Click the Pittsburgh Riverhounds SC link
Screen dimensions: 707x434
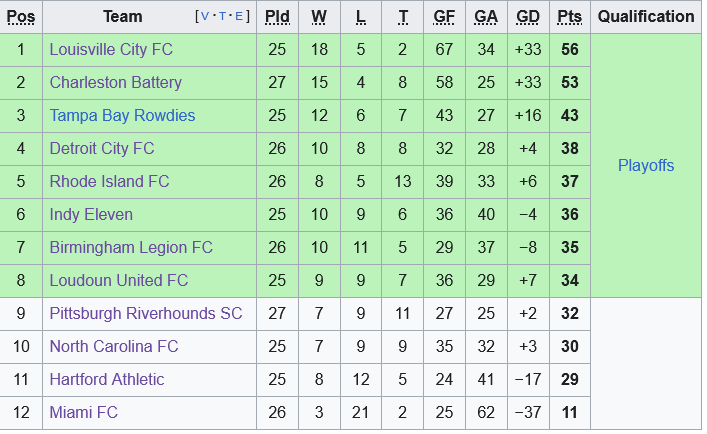(x=146, y=313)
